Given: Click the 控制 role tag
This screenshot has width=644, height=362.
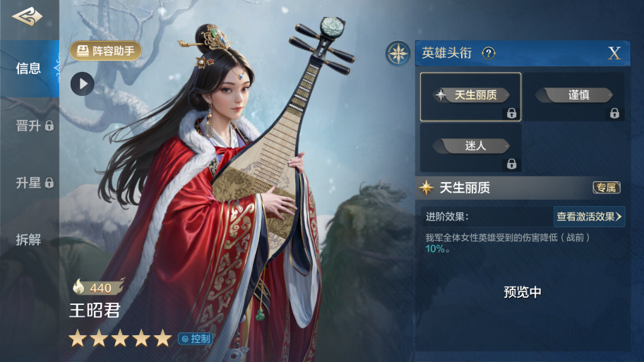Looking at the screenshot, I should [196, 339].
